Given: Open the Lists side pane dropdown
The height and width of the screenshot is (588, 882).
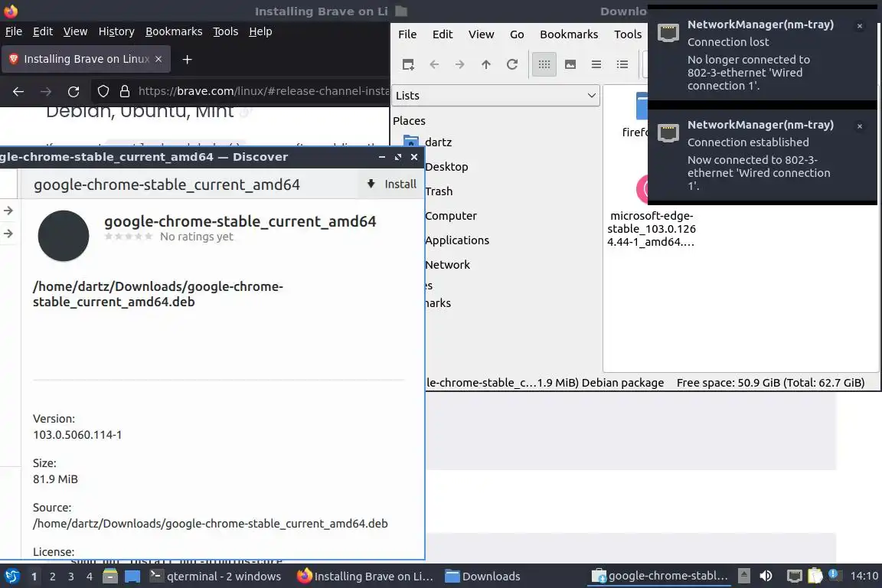Looking at the screenshot, I should [x=495, y=96].
